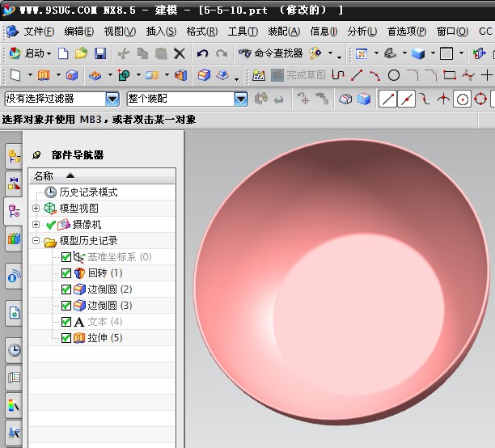Open the Assembly Navigator sidebar tab
Screen dimensions: 495x448
(15, 155)
